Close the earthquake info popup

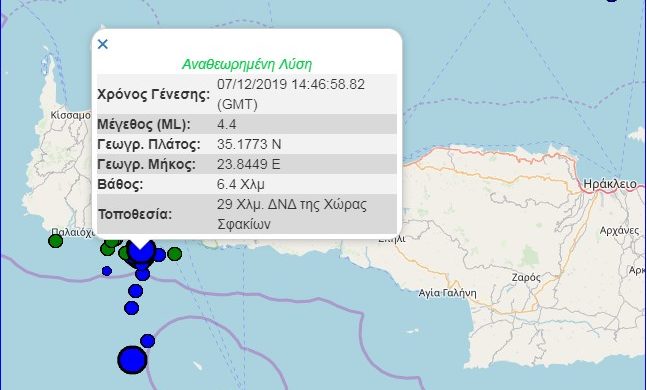pos(103,44)
